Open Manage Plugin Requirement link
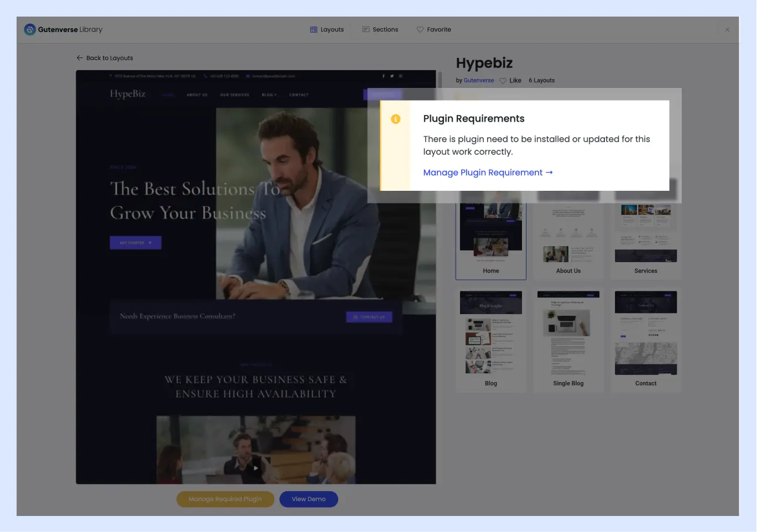 [488, 173]
